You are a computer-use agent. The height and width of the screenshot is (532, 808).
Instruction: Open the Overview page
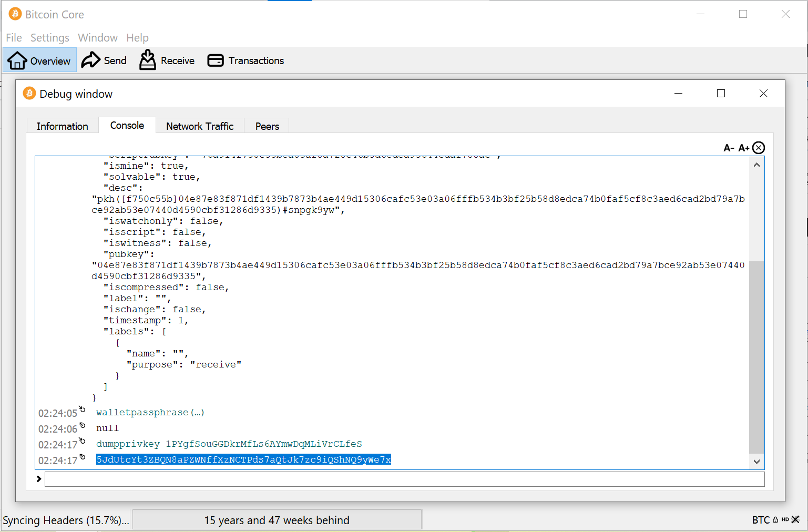[39, 60]
